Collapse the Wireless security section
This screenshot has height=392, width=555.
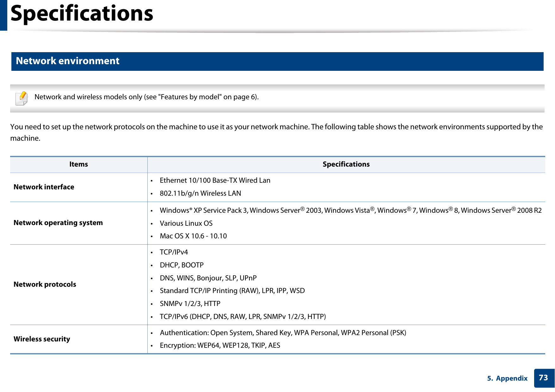tap(41, 339)
